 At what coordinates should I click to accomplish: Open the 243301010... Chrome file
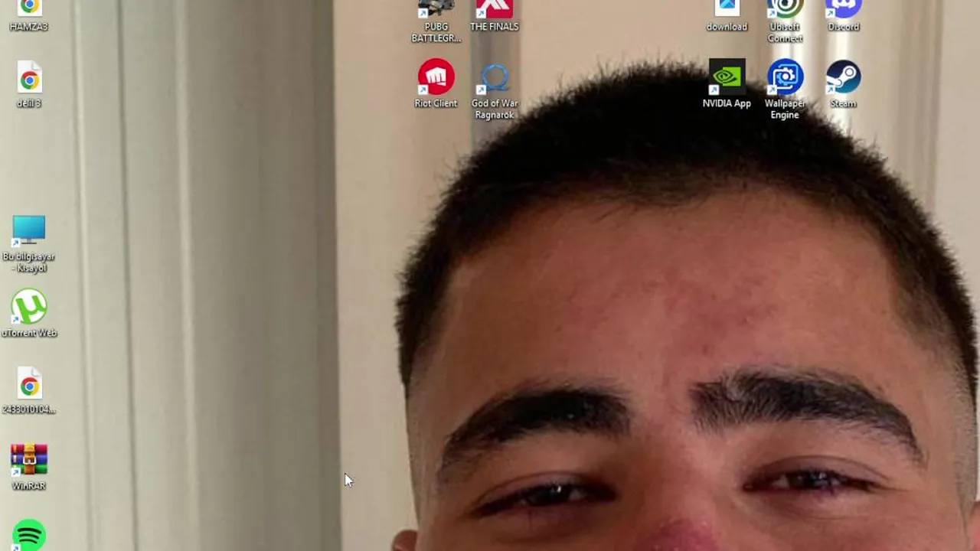click(29, 385)
